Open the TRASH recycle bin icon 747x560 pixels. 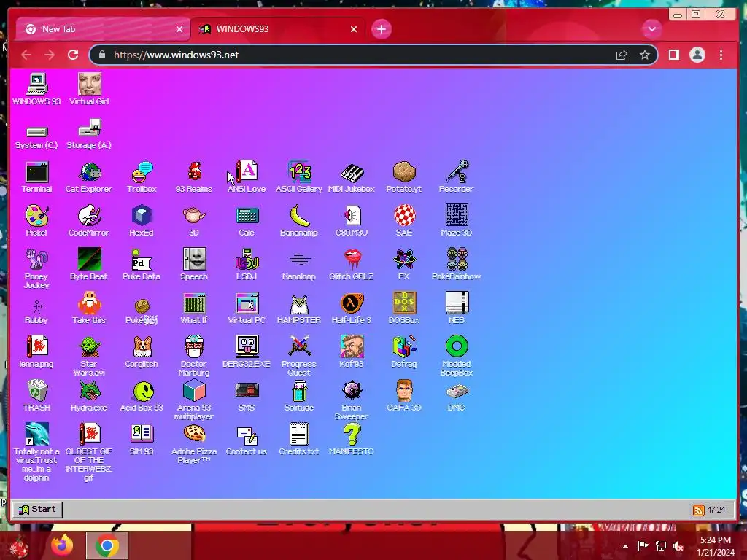coord(36,396)
